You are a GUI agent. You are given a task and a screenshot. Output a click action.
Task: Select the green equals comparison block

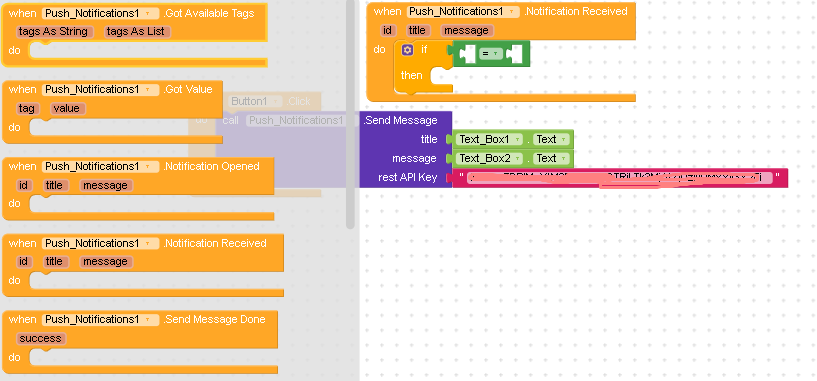click(491, 53)
